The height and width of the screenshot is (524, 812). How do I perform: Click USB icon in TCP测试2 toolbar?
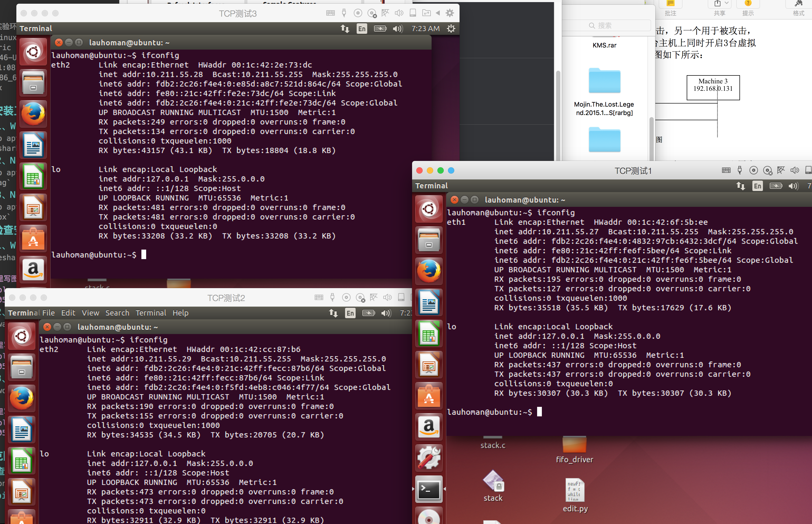tap(332, 298)
